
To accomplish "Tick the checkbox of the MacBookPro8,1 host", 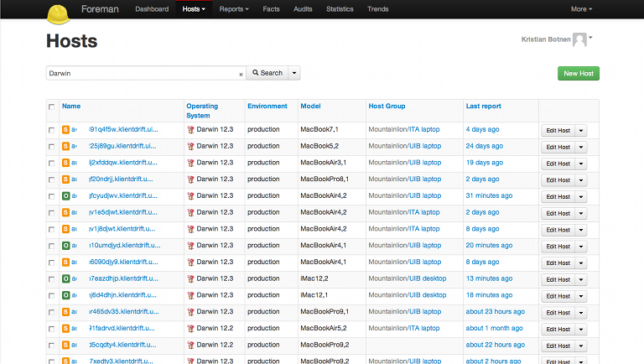I will 51,180.
